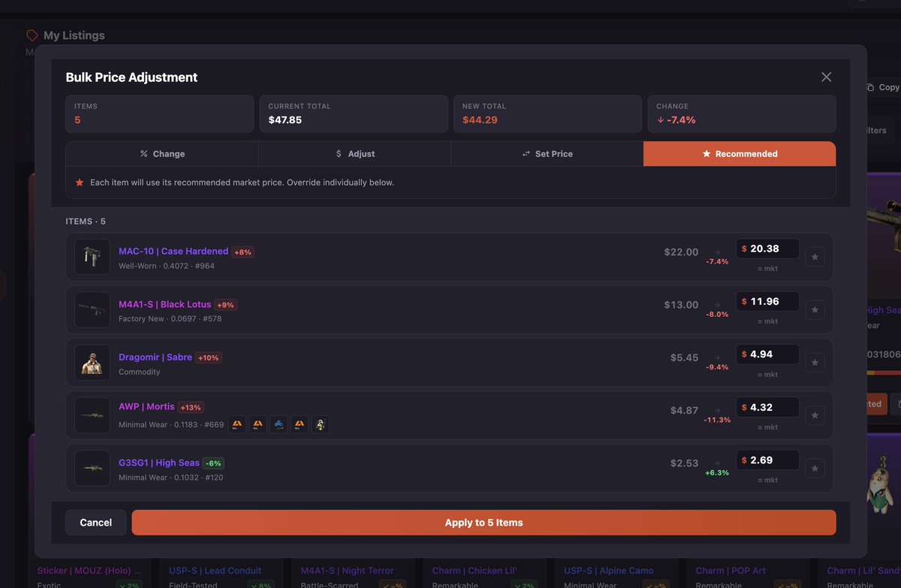Close the Bulk Price Adjustment dialog
This screenshot has width=901, height=588.
pos(826,77)
